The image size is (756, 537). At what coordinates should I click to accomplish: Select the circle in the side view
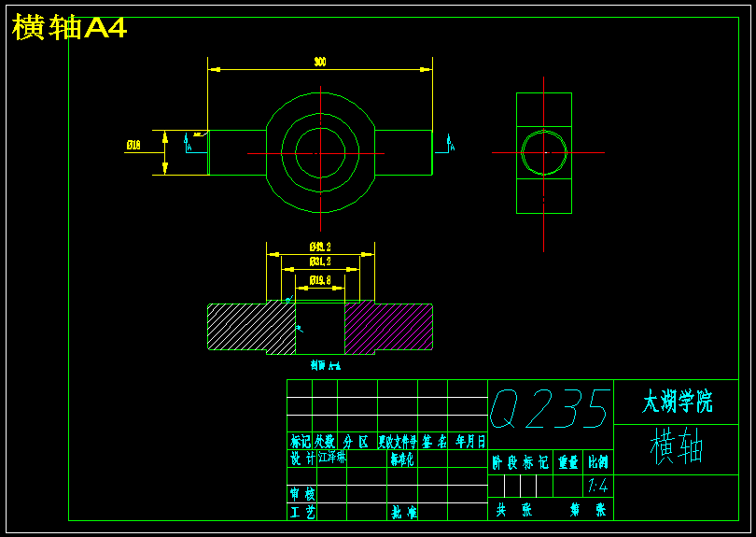coord(544,152)
